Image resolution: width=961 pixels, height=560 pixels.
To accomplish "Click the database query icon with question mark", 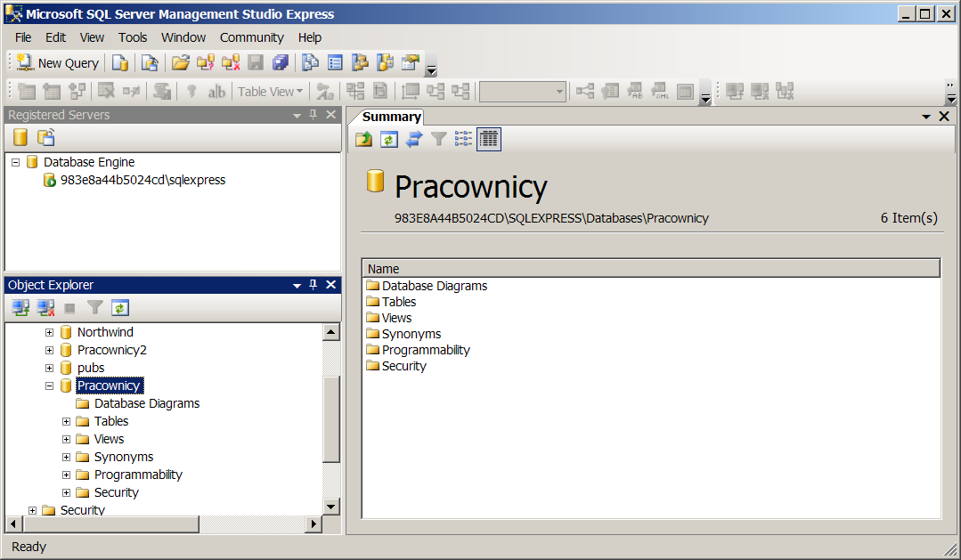I will click(206, 62).
